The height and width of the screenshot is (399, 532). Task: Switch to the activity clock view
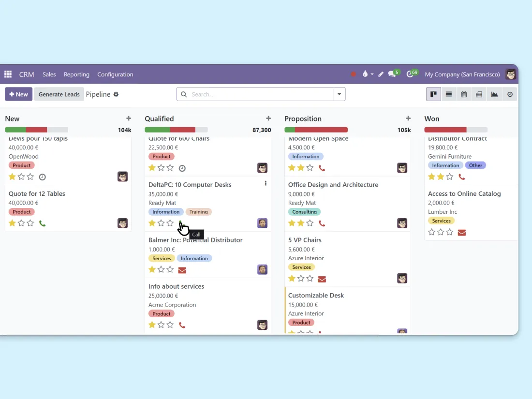(510, 94)
